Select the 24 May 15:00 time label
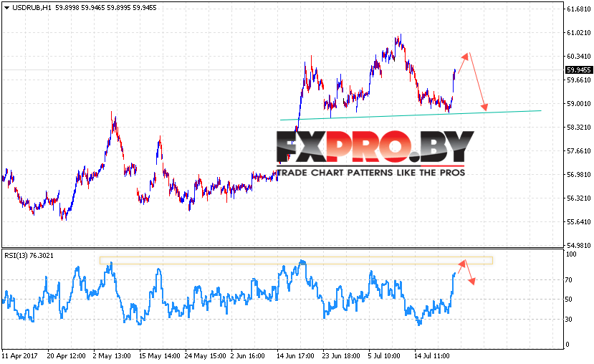The width and height of the screenshot is (594, 364). coord(206,356)
